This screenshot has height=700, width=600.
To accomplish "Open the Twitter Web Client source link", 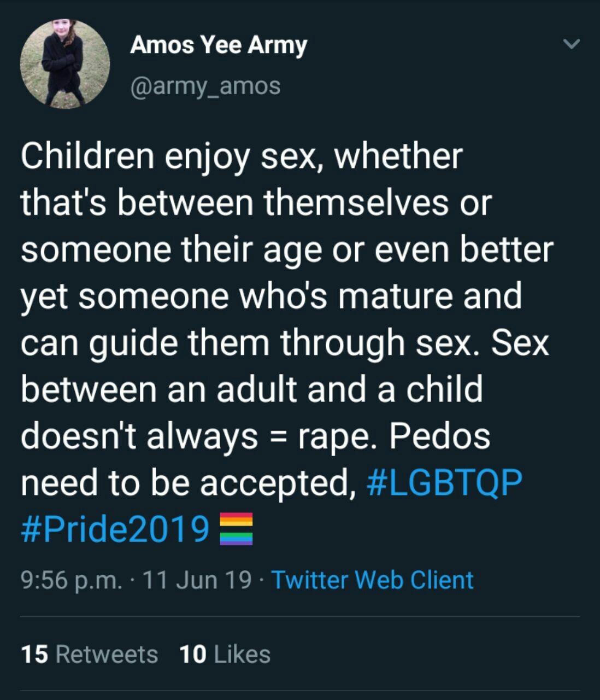I will 372,580.
